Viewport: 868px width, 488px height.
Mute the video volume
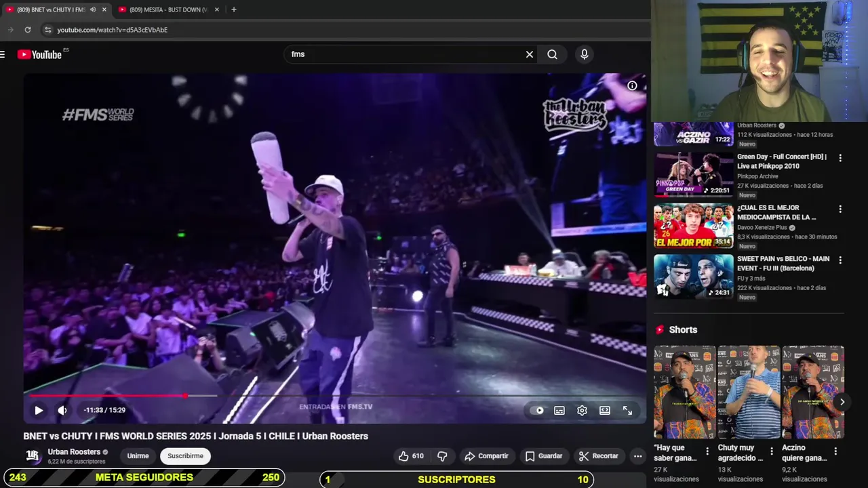pos(62,410)
